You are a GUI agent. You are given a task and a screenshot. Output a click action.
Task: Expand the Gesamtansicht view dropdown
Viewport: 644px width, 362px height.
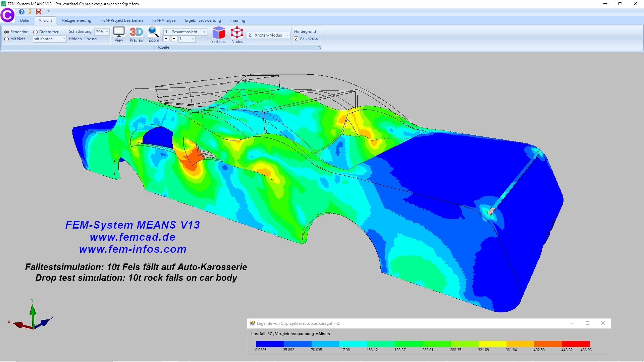point(204,32)
